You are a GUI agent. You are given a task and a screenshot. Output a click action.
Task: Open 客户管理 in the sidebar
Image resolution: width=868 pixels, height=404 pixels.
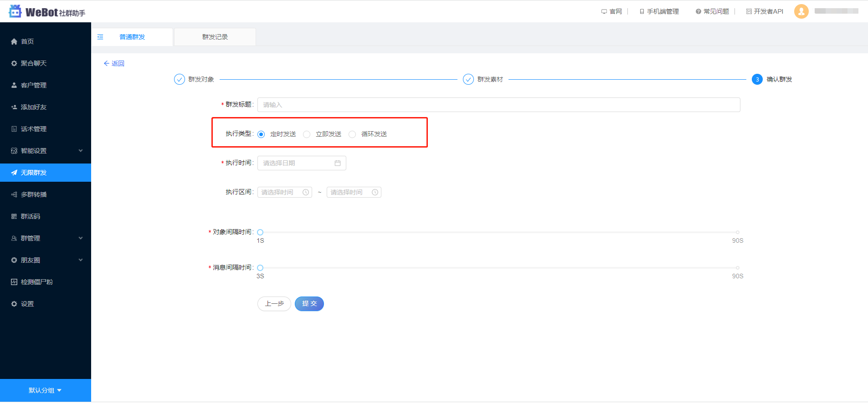[x=46, y=85]
